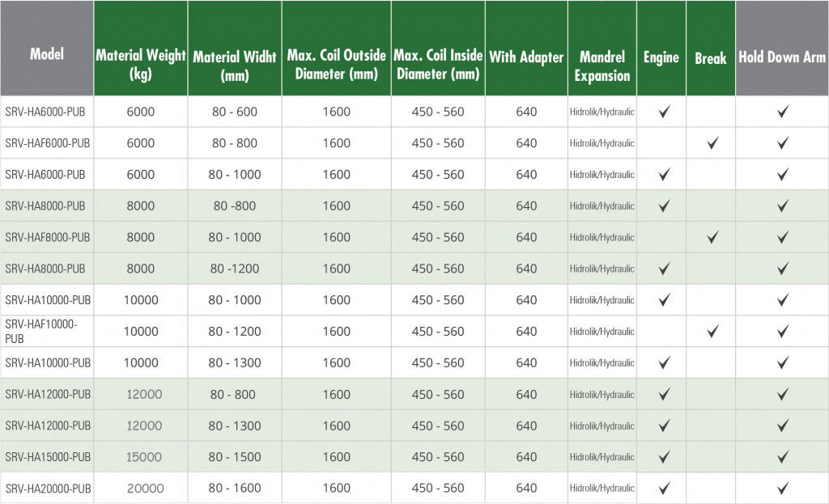Click the 80 - 1600 material width value
Viewport: 829px width, 504px height.
pos(235,488)
